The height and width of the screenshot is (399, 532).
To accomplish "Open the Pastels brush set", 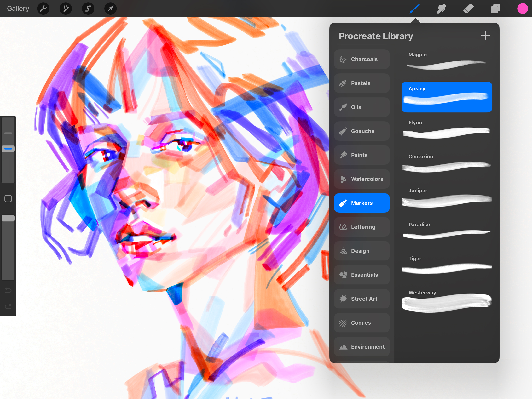I will 362,83.
